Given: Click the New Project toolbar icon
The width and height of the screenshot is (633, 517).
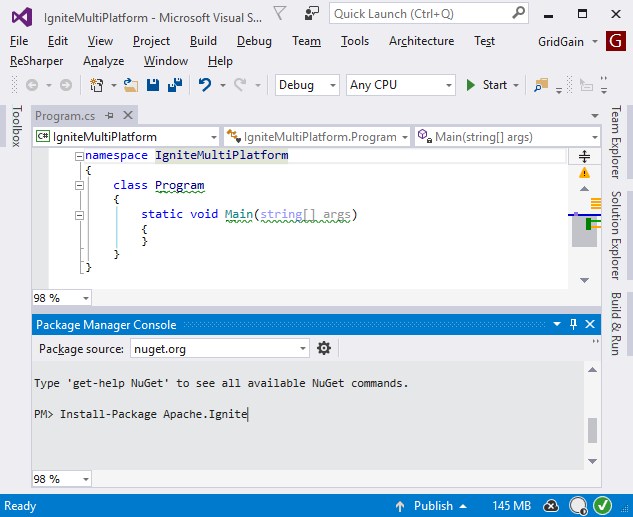Looking at the screenshot, I should tap(96, 85).
